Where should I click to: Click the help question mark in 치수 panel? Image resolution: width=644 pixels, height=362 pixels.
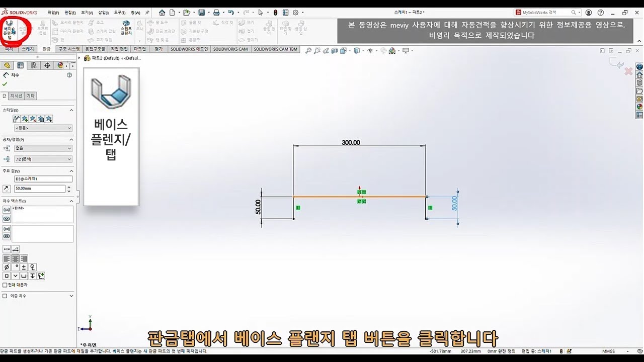point(69,75)
